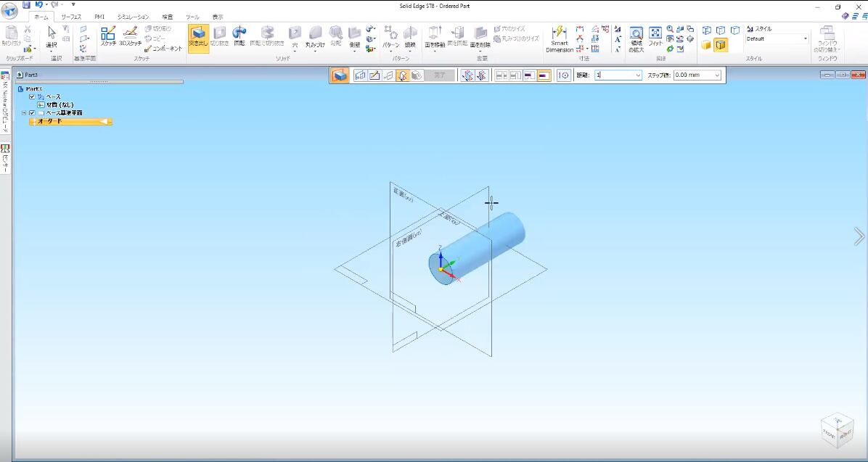Open the ステップ値 step value dropdown
The image size is (868, 462).
pyautogui.click(x=717, y=75)
